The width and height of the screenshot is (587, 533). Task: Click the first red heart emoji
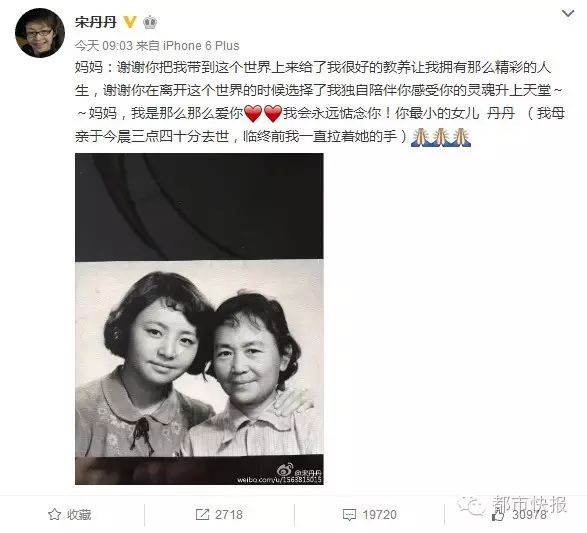[253, 113]
